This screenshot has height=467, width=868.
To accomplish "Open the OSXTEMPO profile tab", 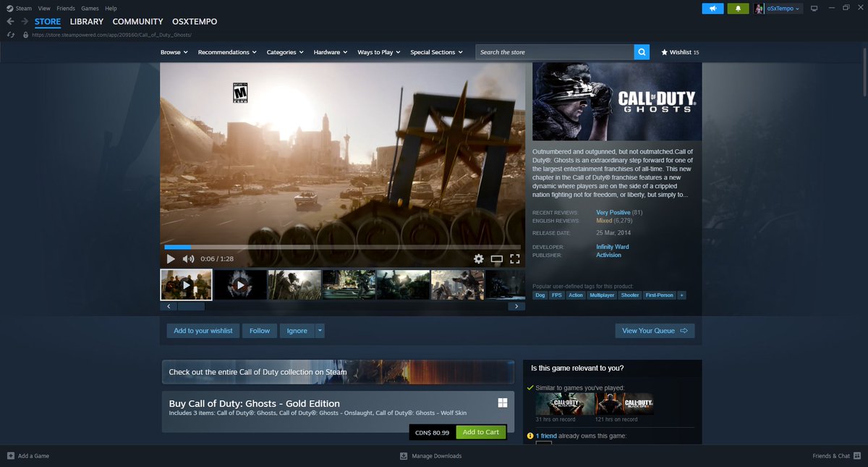I will (195, 22).
